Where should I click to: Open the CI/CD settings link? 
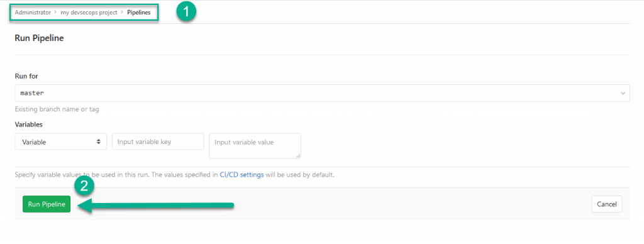tap(242, 175)
